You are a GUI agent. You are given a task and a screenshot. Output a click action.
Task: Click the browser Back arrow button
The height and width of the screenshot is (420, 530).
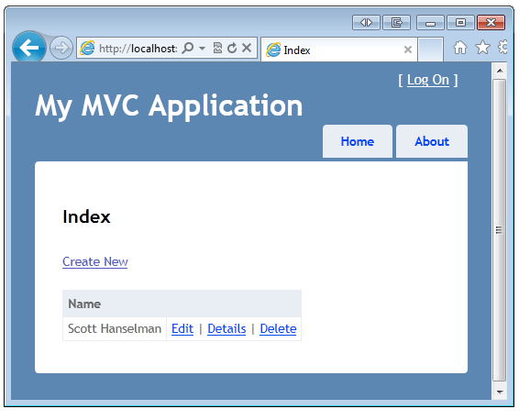tap(29, 48)
